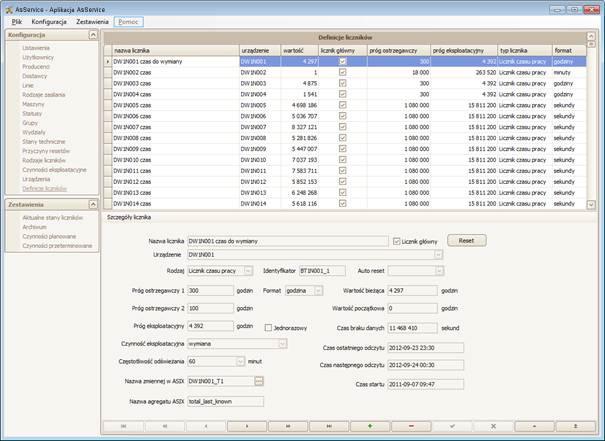Click the Nazwa agregatu ASIX field
This screenshot has width=605, height=441.
(226, 402)
